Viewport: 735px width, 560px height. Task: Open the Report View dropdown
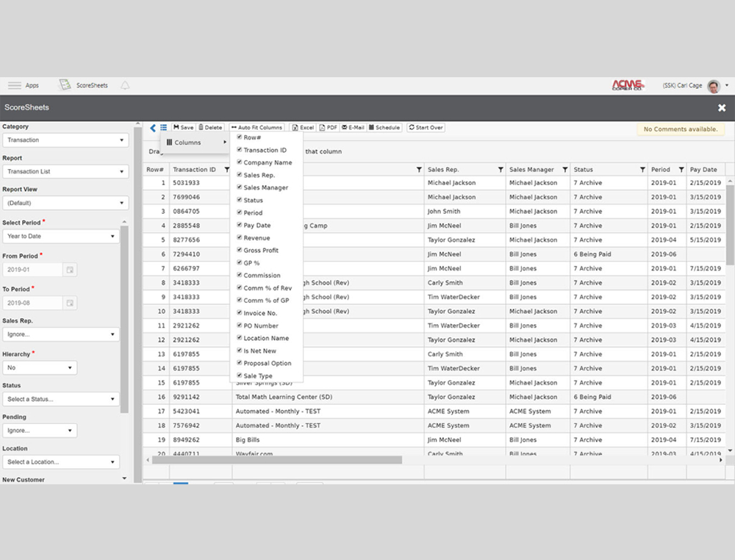click(65, 203)
